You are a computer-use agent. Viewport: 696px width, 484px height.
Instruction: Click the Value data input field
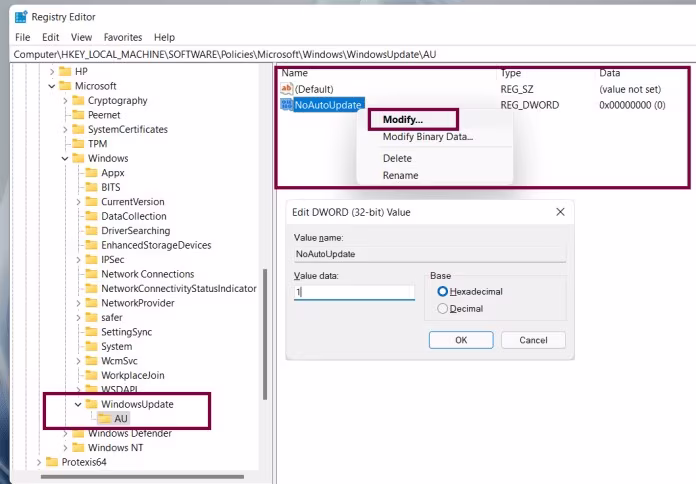tap(354, 292)
